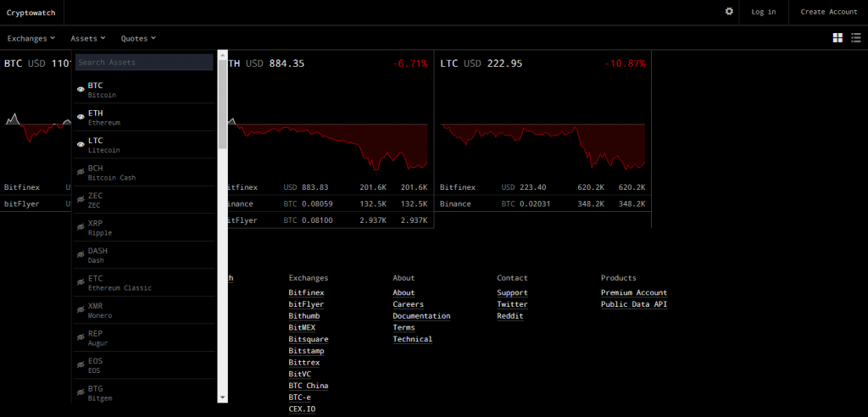Show BCH Bitcoin Cash asset
This screenshot has height=417, width=868.
pos(81,172)
